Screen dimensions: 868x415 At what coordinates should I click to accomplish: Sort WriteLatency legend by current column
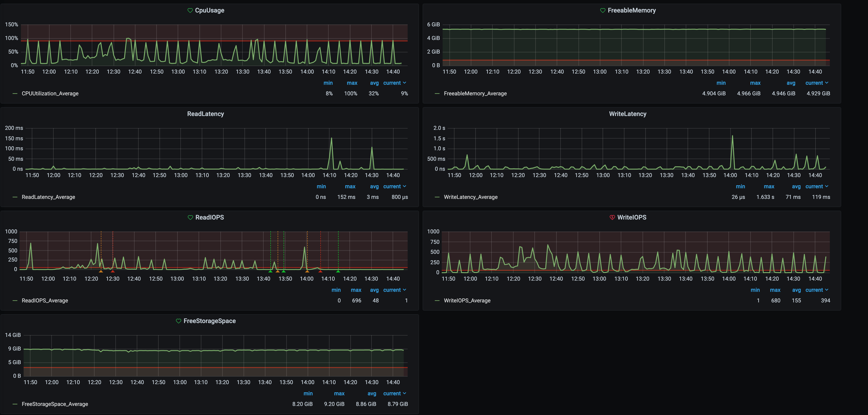pos(817,186)
